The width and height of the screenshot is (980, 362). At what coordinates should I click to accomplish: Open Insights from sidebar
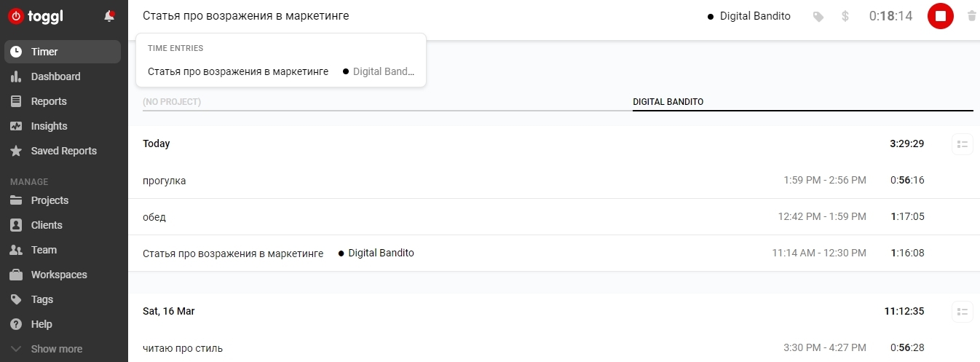(49, 126)
